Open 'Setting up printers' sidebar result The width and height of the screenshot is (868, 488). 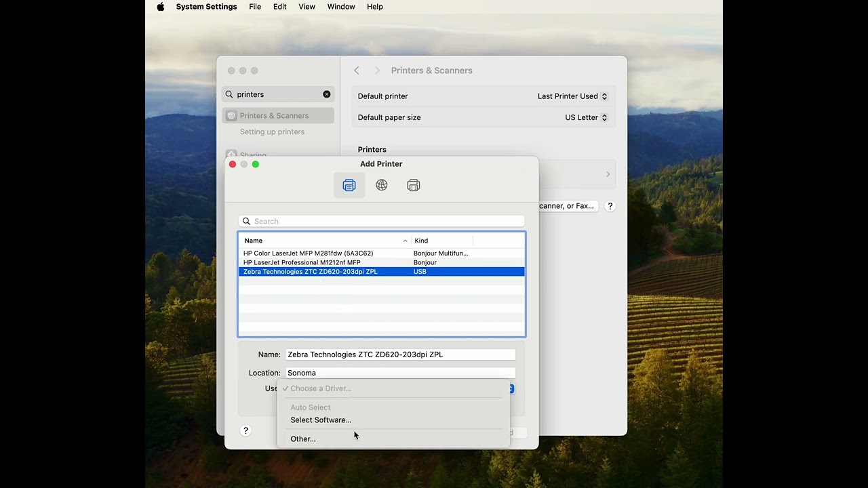click(x=272, y=132)
